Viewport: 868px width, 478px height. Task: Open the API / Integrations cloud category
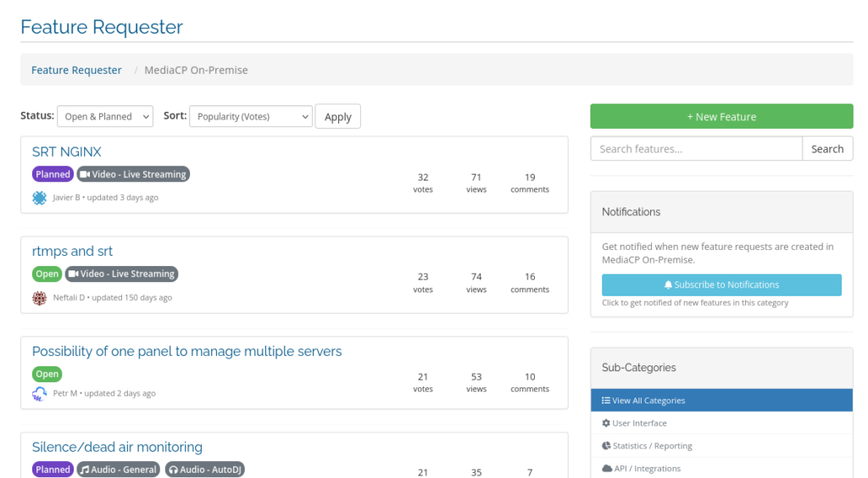coord(641,468)
